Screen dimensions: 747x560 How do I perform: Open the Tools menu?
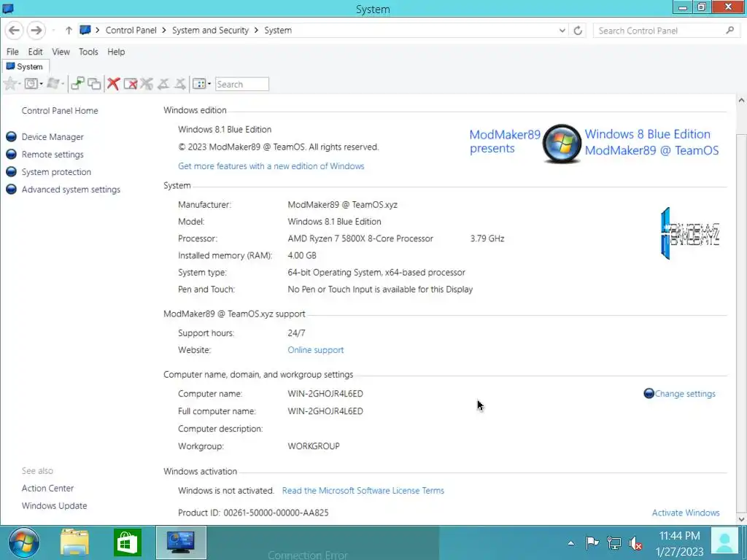pyautogui.click(x=88, y=52)
